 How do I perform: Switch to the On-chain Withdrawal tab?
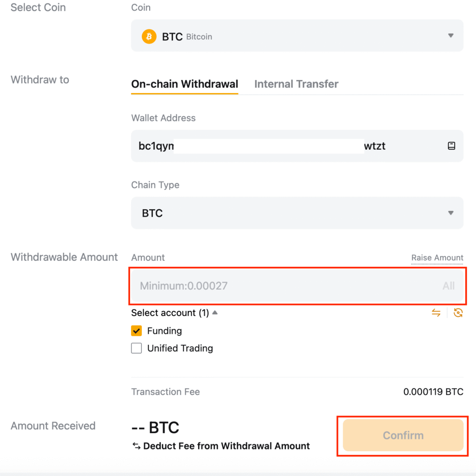tap(185, 84)
